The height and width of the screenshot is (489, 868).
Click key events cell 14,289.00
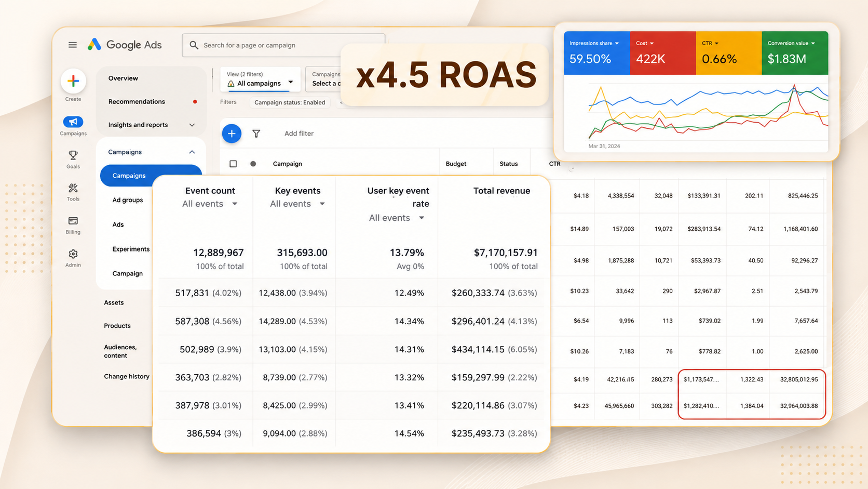[x=277, y=321]
